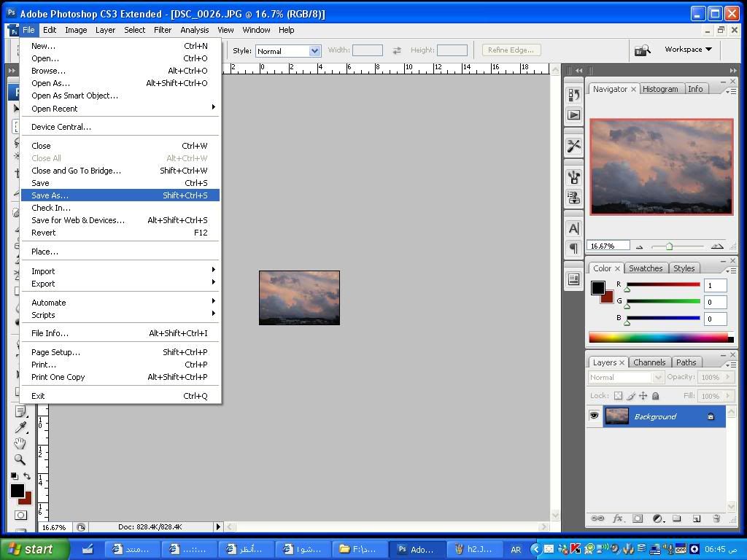Toggle lock transparent pixels in Layers panel

(618, 396)
